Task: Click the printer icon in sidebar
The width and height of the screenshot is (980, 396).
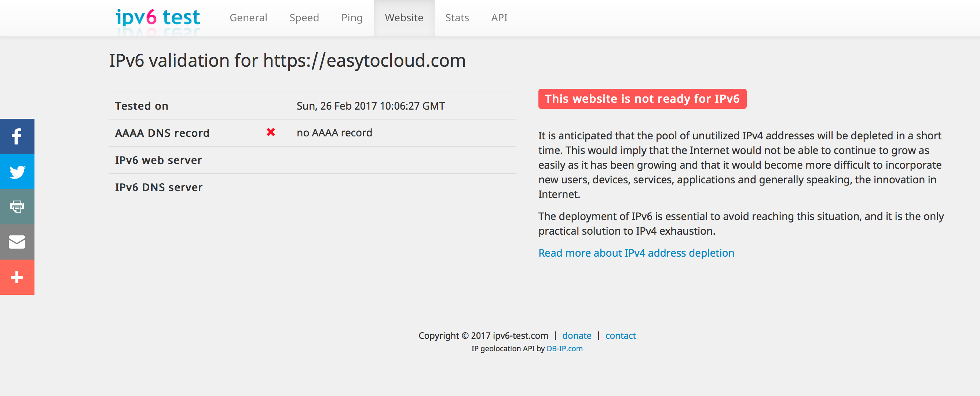Action: pyautogui.click(x=17, y=206)
